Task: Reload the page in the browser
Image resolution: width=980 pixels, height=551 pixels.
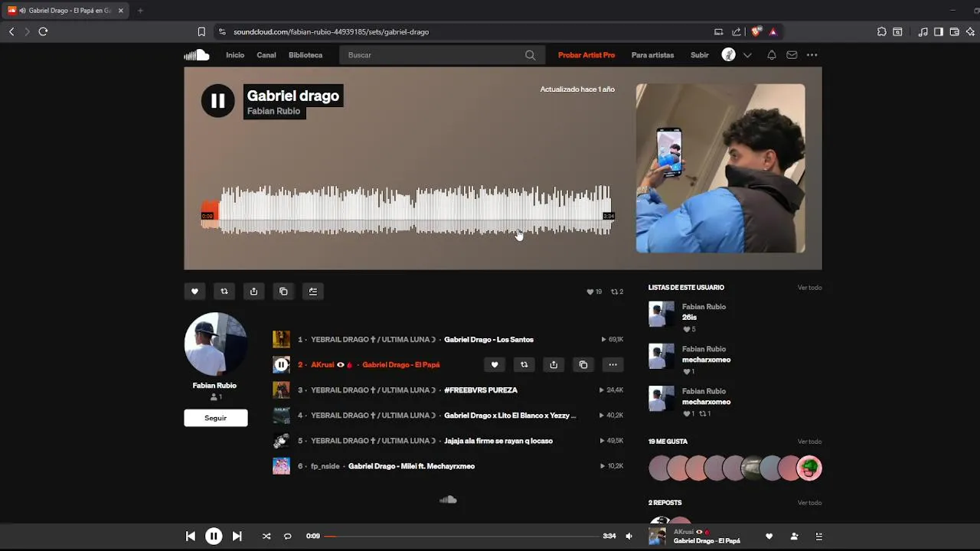Action: (43, 31)
